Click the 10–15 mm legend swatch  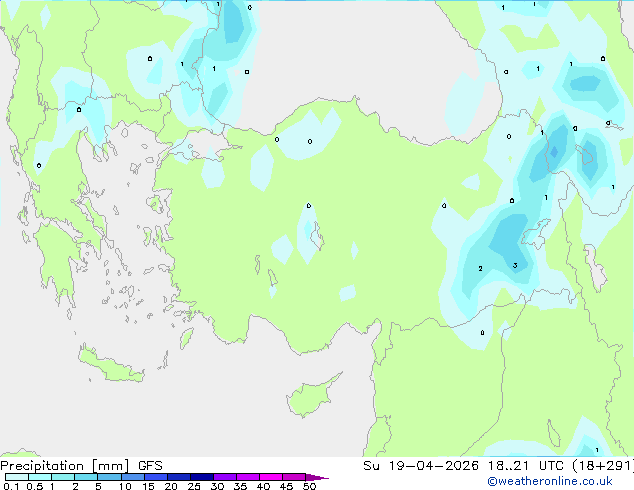[132, 477]
